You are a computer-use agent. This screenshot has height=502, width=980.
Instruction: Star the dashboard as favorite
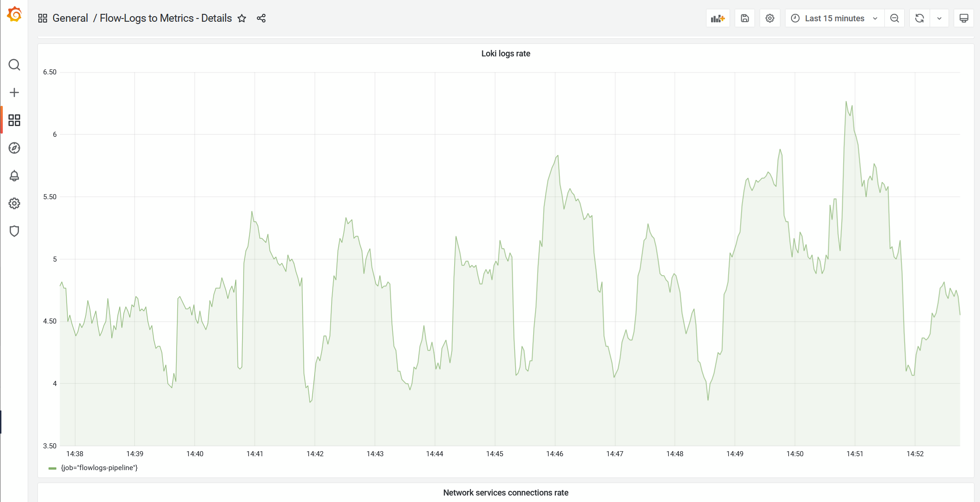tap(242, 18)
